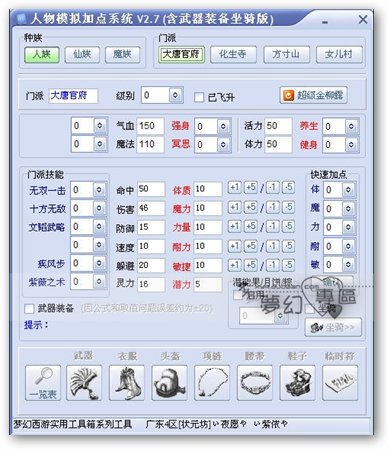The height and width of the screenshot is (450, 389).
Task: Subtract 1 from 体质
Action: click(273, 188)
